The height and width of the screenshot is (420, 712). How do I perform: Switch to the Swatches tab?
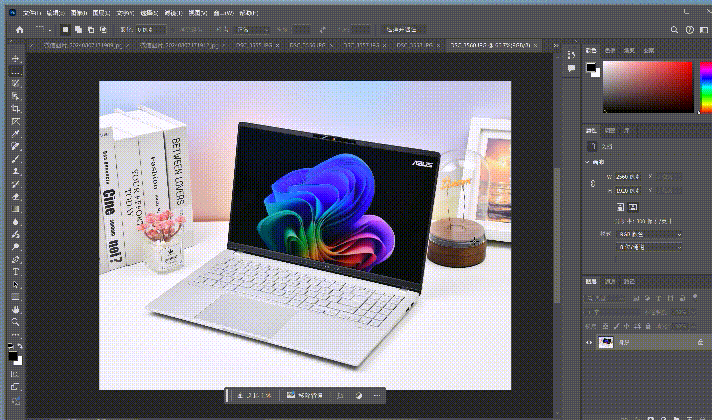(610, 50)
